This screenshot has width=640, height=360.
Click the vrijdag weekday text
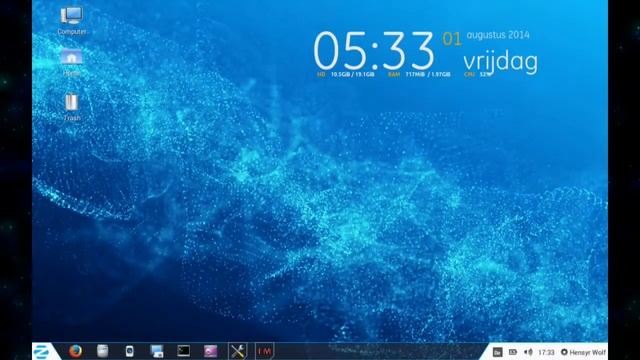click(x=500, y=62)
